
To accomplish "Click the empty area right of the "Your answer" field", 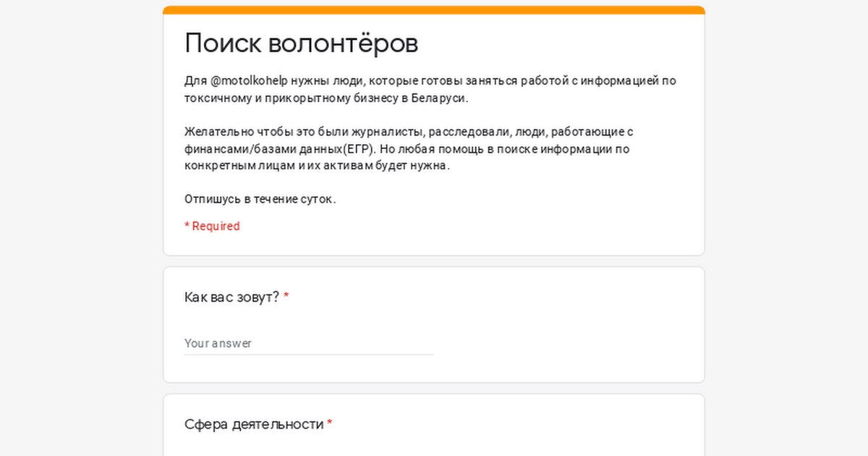I will (x=564, y=343).
